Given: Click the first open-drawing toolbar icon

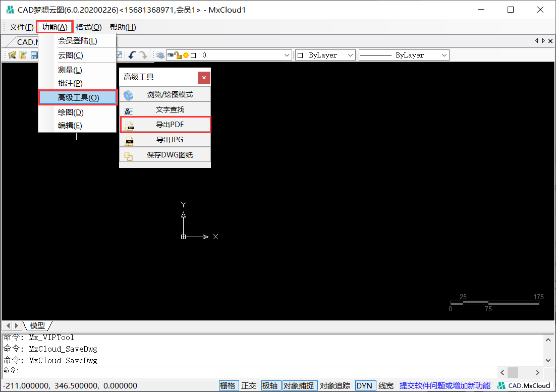Looking at the screenshot, I should click(13, 55).
